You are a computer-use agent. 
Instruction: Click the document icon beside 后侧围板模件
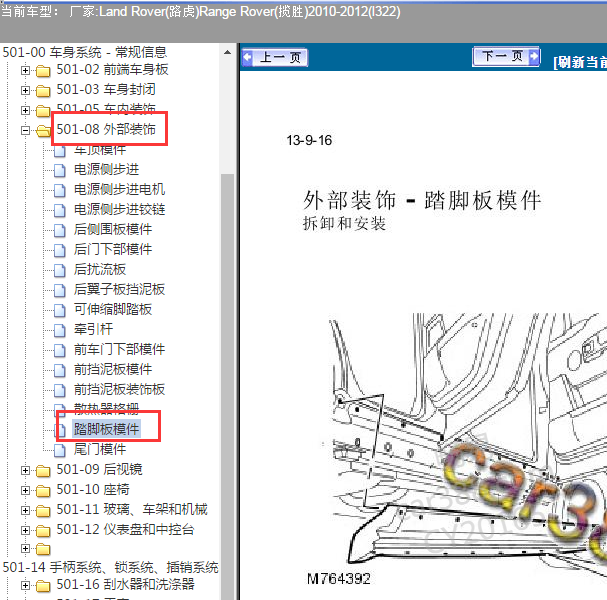click(x=60, y=230)
